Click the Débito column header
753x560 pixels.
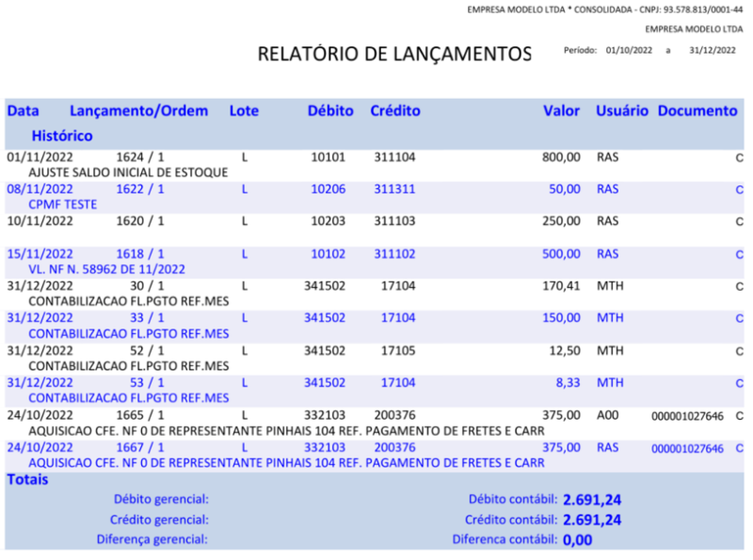pos(330,110)
